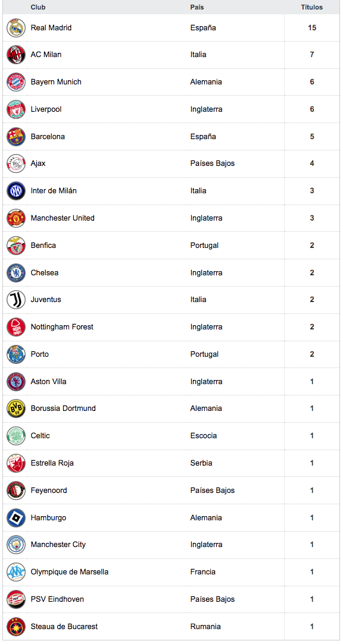Image resolution: width=343 pixels, height=644 pixels.
Task: Click the País column header
Action: [197, 7]
